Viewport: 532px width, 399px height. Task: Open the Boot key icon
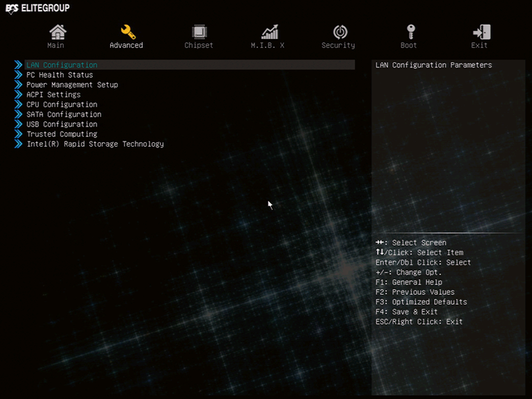click(x=411, y=32)
